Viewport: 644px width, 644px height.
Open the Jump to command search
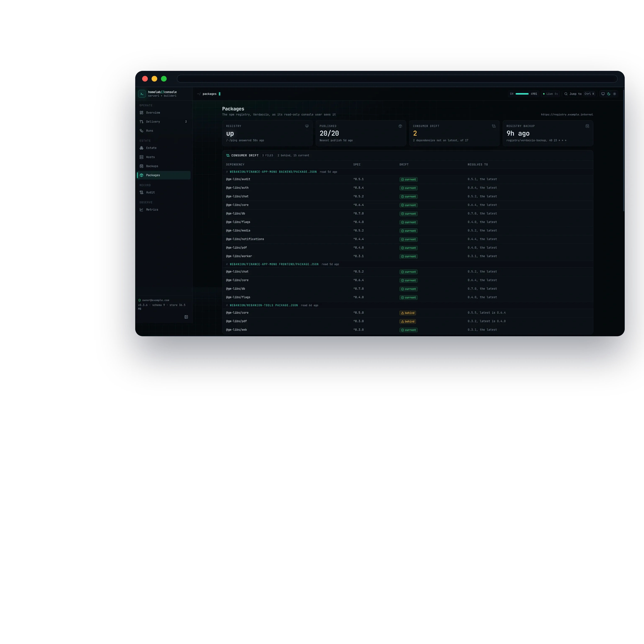(x=579, y=94)
